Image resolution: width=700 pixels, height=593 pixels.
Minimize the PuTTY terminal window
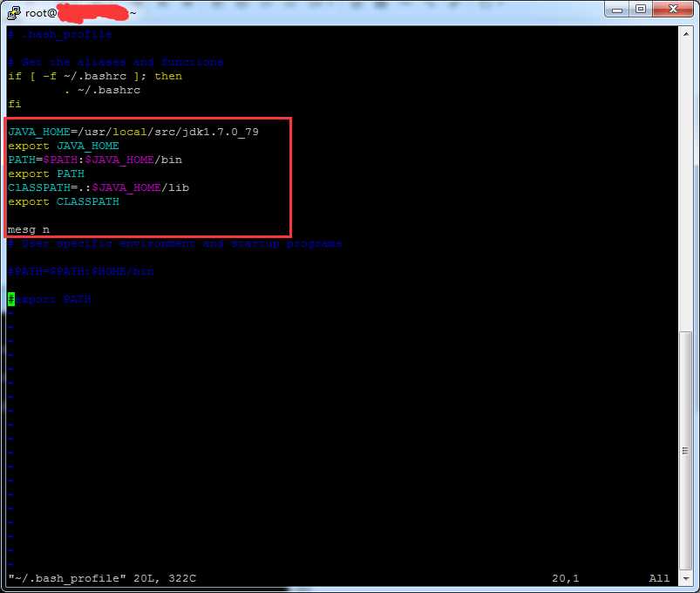(x=617, y=10)
